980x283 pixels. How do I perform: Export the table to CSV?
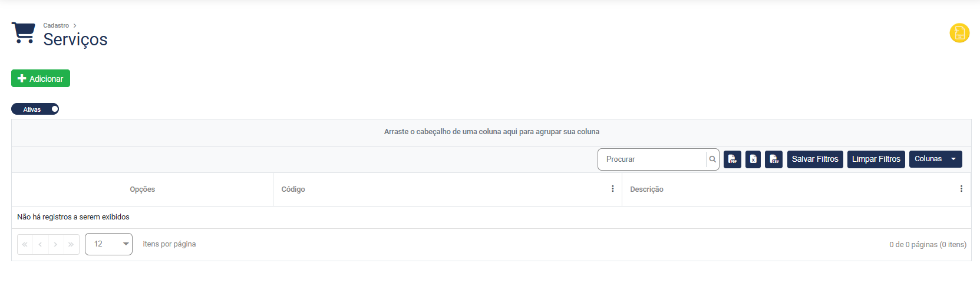774,159
